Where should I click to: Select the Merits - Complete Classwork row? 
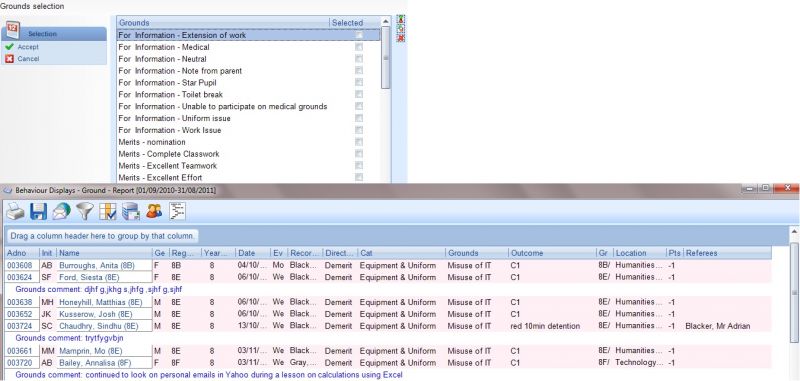click(248, 154)
